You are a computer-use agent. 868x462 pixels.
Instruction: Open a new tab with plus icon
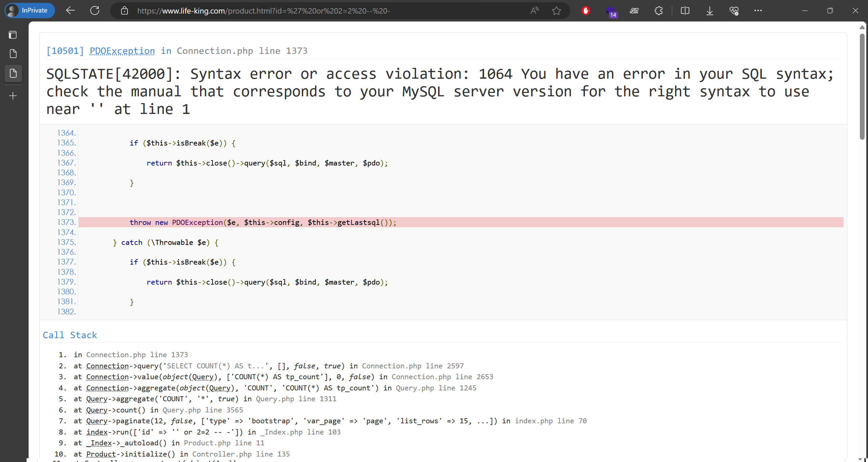point(13,96)
